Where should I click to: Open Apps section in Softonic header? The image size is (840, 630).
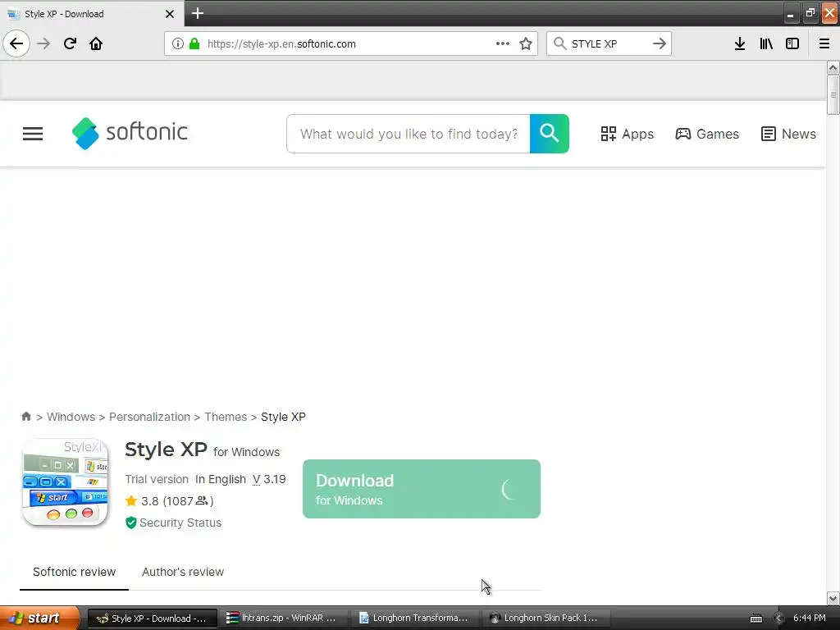tap(627, 134)
